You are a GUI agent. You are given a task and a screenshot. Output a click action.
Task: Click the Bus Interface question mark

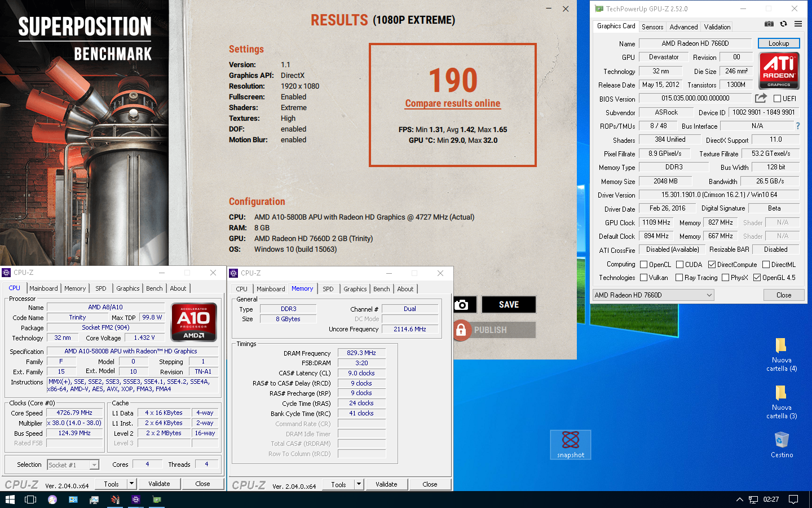(x=797, y=126)
